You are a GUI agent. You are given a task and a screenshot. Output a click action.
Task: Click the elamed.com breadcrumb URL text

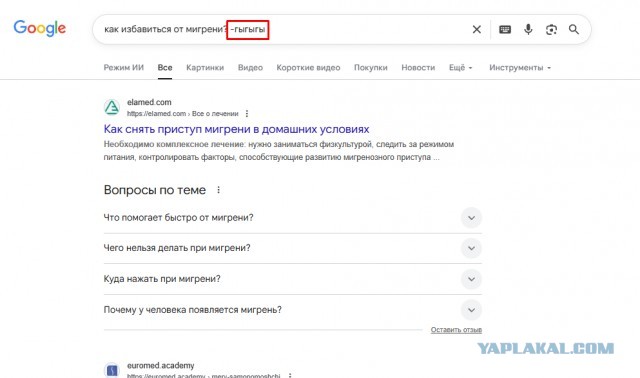point(182,113)
